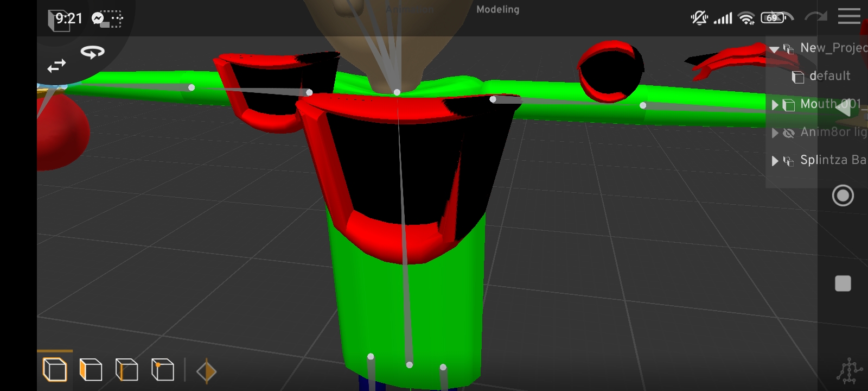Screen dimensions: 868x391
Task: Click the redo arrow
Action: tap(815, 17)
